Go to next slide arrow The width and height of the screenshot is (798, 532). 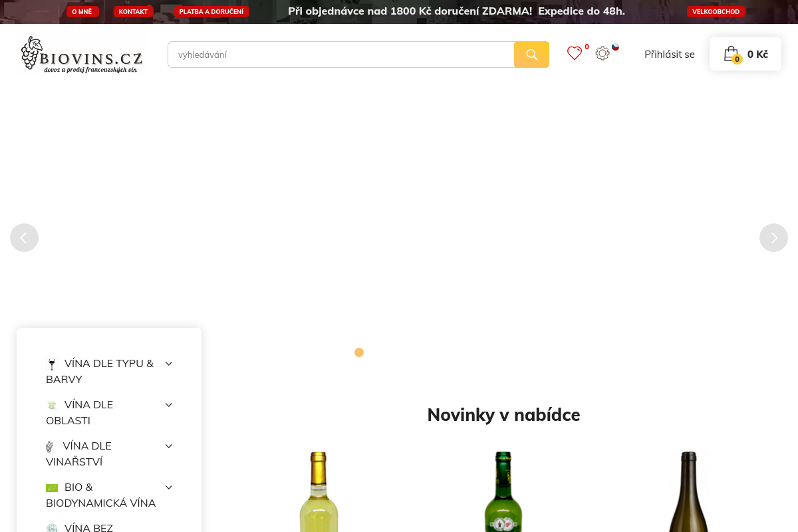tap(773, 237)
